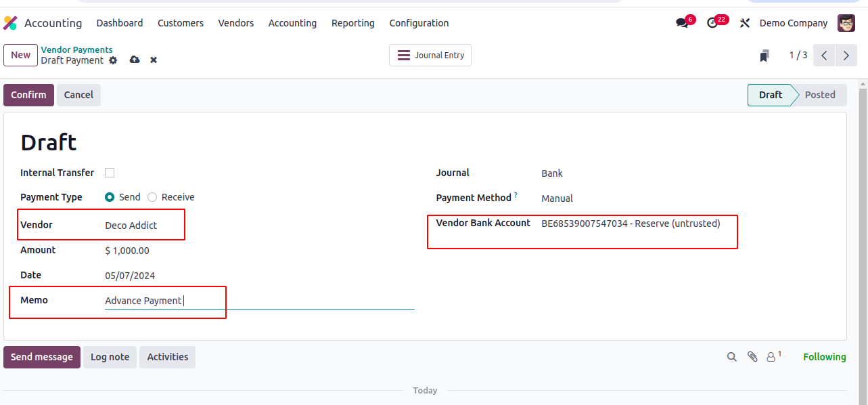This screenshot has width=868, height=405.
Task: Confirm the draft payment
Action: (28, 95)
